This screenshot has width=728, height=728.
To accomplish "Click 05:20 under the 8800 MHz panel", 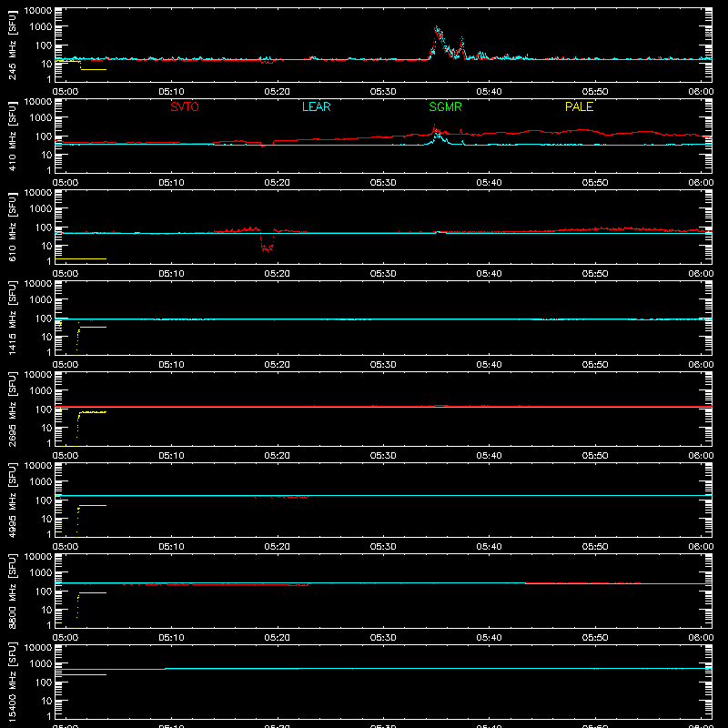I will coord(278,638).
